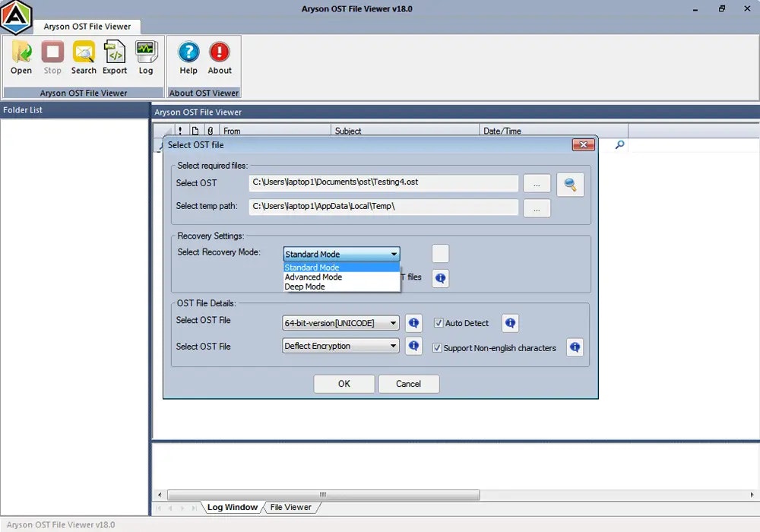Click info icon beside Support Non-english characters
The image size is (760, 532).
pyautogui.click(x=575, y=347)
